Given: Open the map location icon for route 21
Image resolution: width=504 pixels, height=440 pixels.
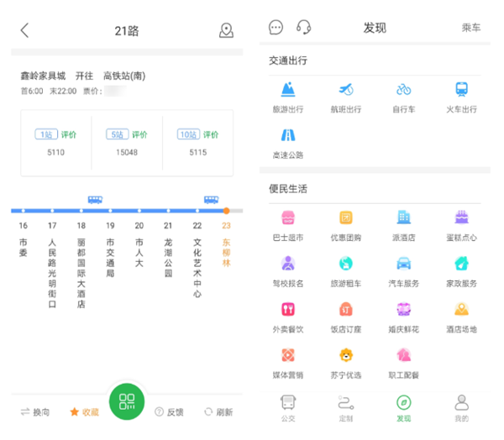Looking at the screenshot, I should tap(226, 31).
